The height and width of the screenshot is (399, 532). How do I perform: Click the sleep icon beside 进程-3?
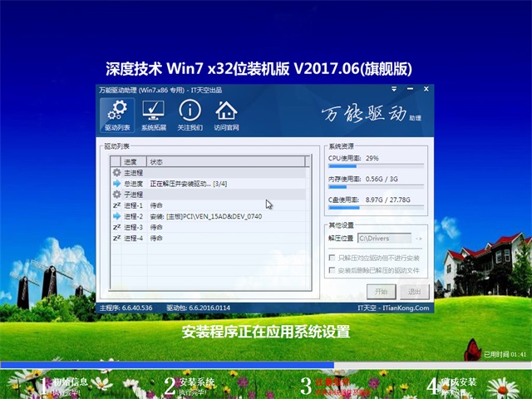tap(116, 227)
